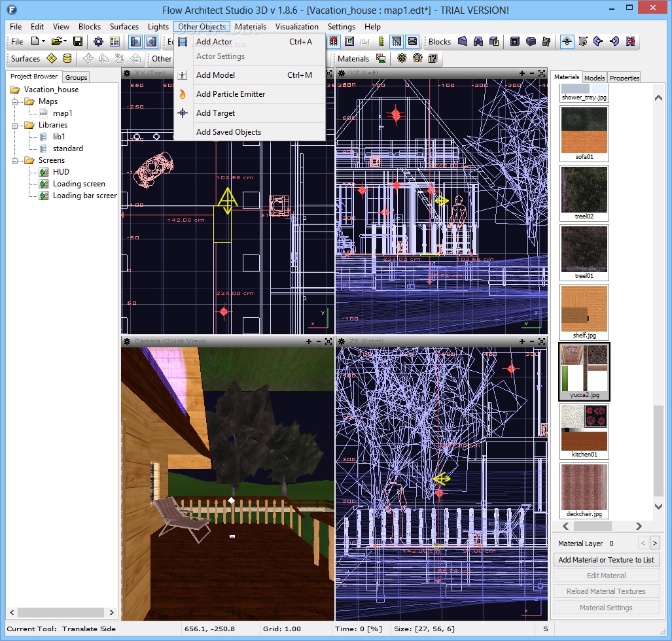Image resolution: width=672 pixels, height=641 pixels.
Task: Toggle the first side panel visibility button
Action: (x=136, y=42)
